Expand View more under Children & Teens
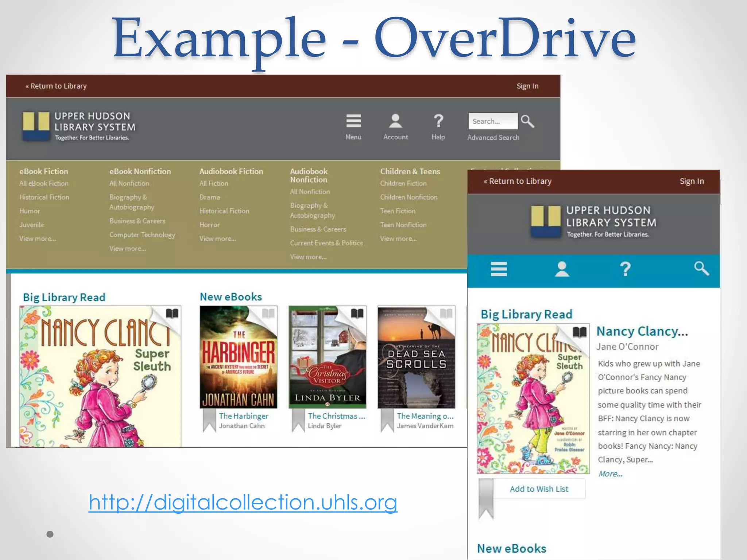The height and width of the screenshot is (560, 747). pyautogui.click(x=398, y=238)
